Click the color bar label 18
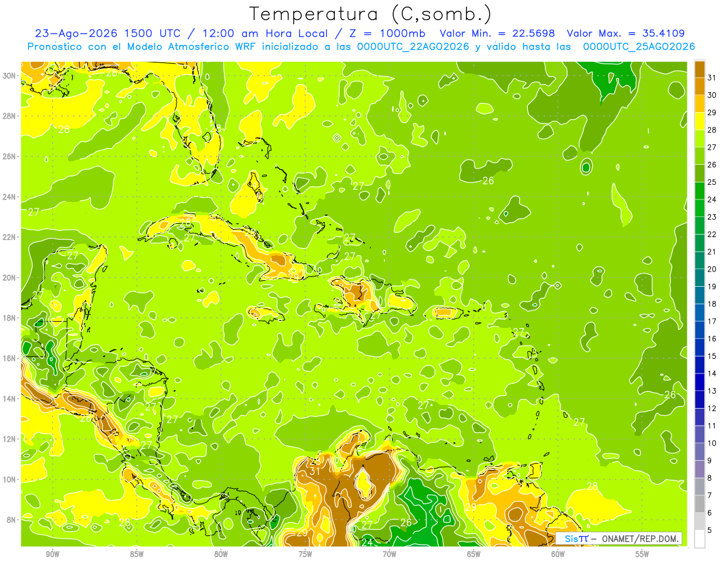The width and height of the screenshot is (728, 562). pos(712,304)
